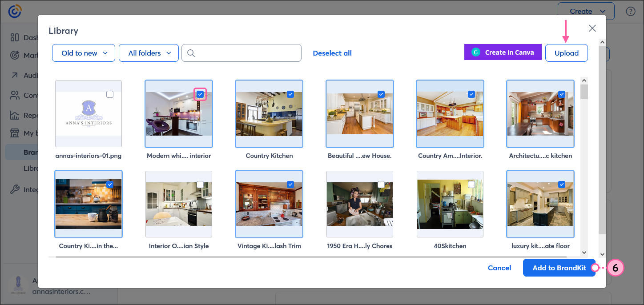Viewport: 644px width, 305px height.
Task: Click the help question mark icon
Action: [630, 12]
